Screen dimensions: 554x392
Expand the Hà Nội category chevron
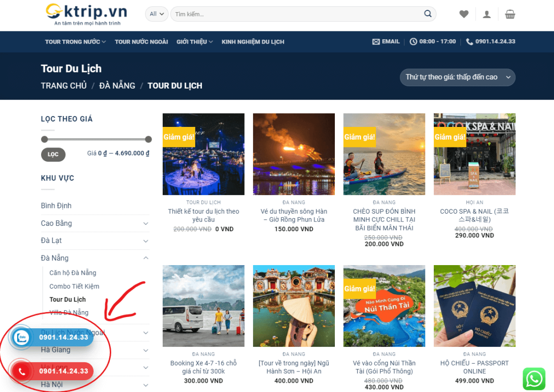coord(146,385)
